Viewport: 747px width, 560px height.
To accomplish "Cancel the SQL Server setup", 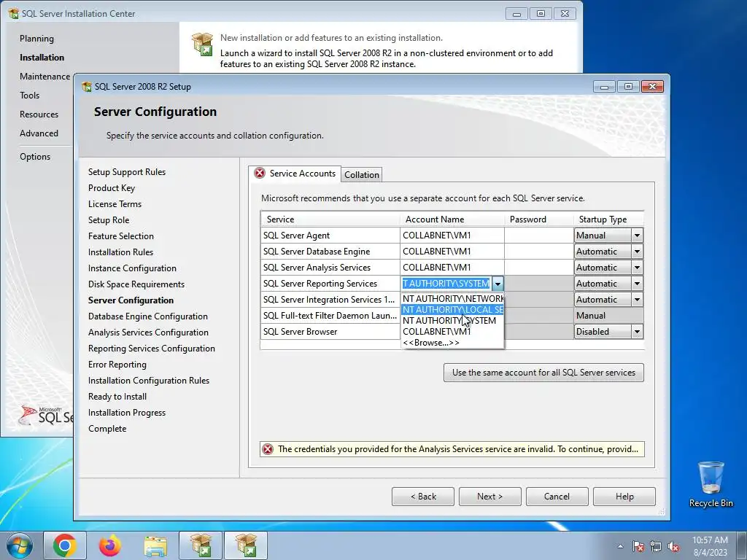I will [x=557, y=496].
